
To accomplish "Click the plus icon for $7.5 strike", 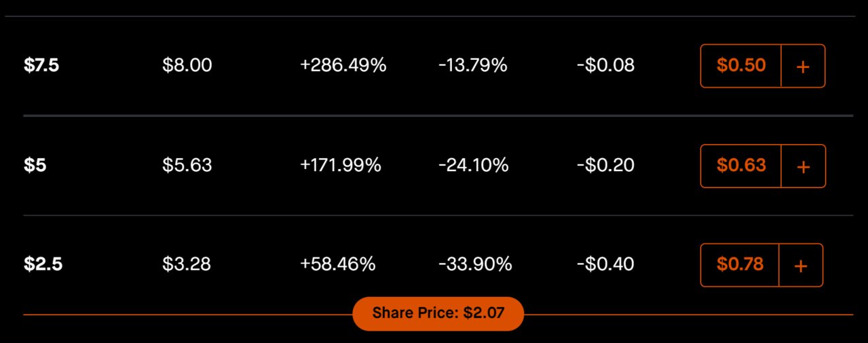I will (803, 66).
